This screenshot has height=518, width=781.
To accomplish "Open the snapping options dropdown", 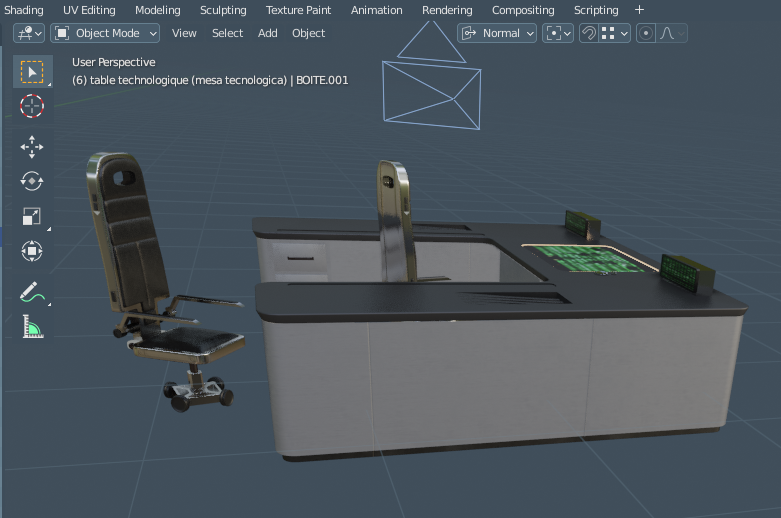I will (x=615, y=33).
